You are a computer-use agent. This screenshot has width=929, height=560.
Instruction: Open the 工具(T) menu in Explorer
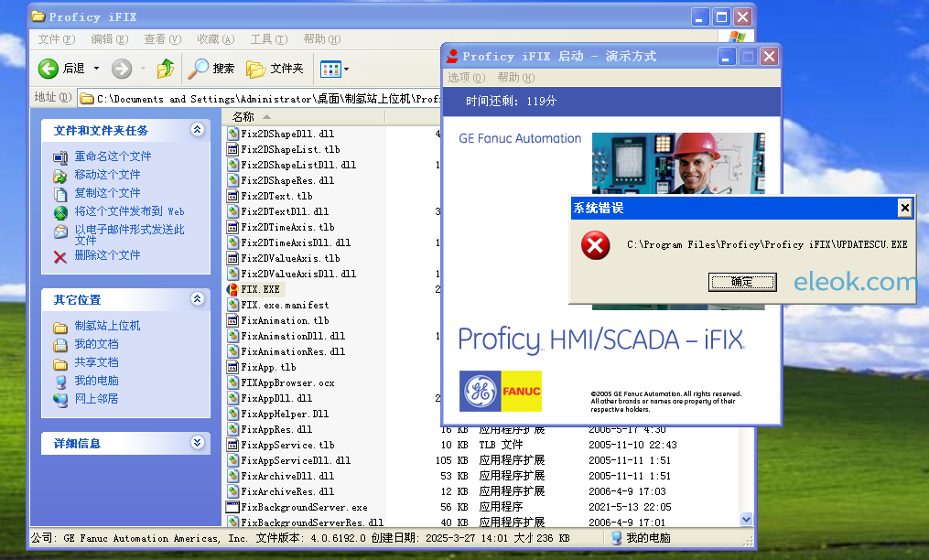click(x=269, y=39)
